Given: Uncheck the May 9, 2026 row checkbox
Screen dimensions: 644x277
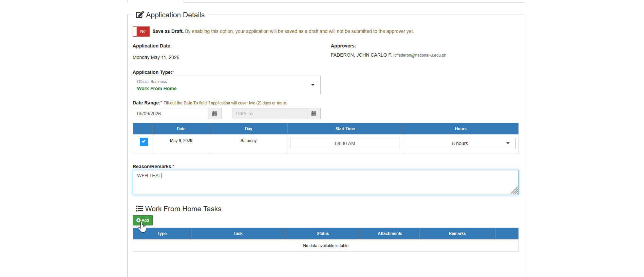Looking at the screenshot, I should tap(144, 142).
